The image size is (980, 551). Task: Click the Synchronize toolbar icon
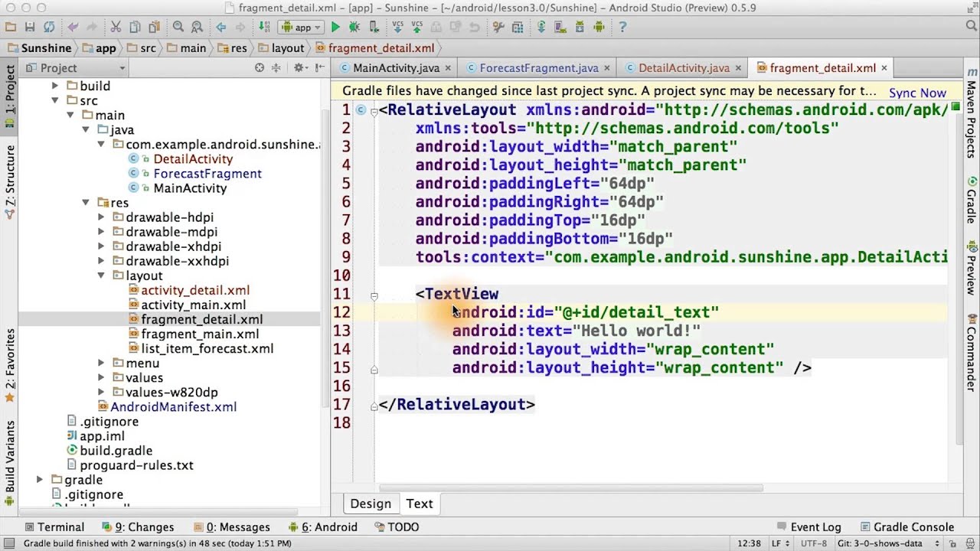(x=49, y=27)
